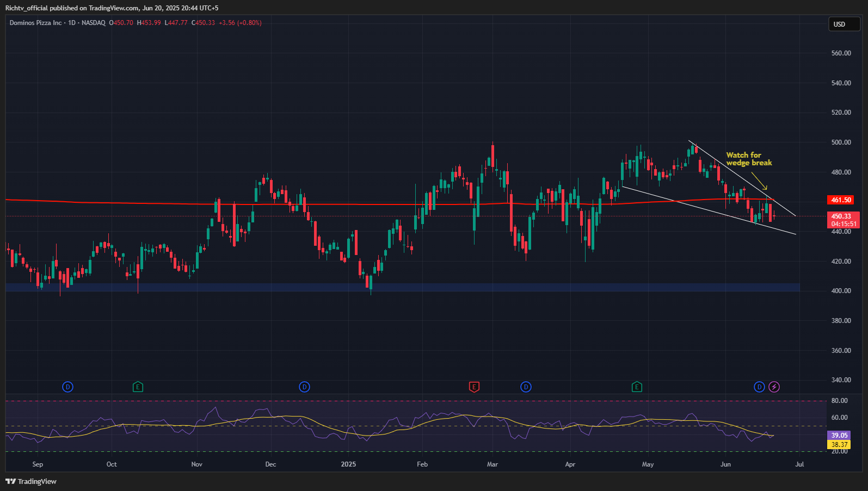
Task: Open the purple lightning event marker
Action: pyautogui.click(x=774, y=387)
